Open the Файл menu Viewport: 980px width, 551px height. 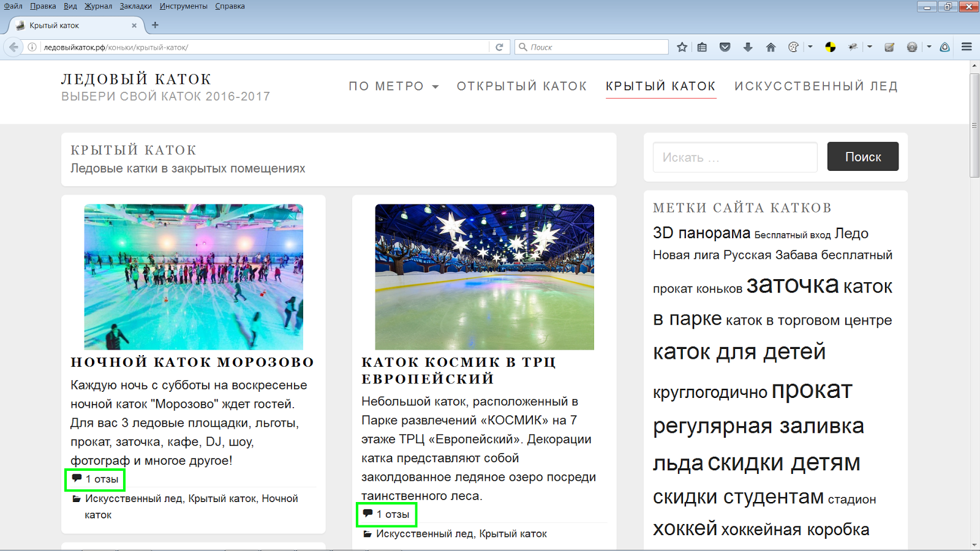pos(13,6)
